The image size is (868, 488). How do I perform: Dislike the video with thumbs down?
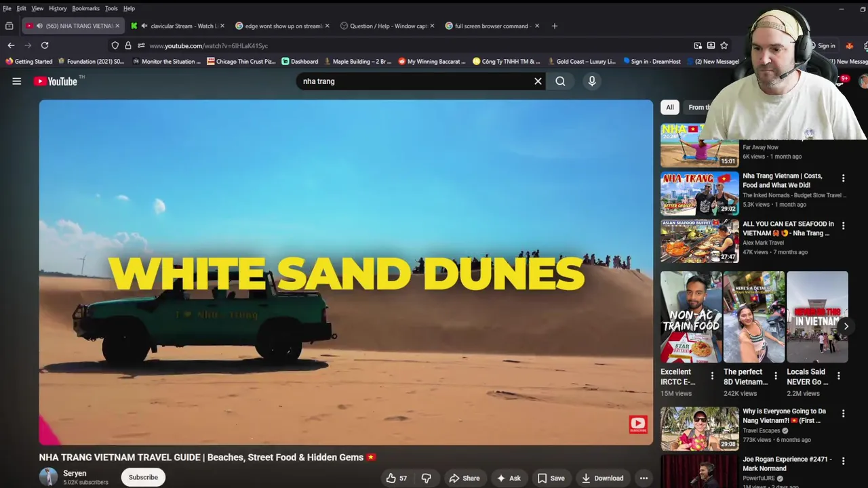(426, 478)
